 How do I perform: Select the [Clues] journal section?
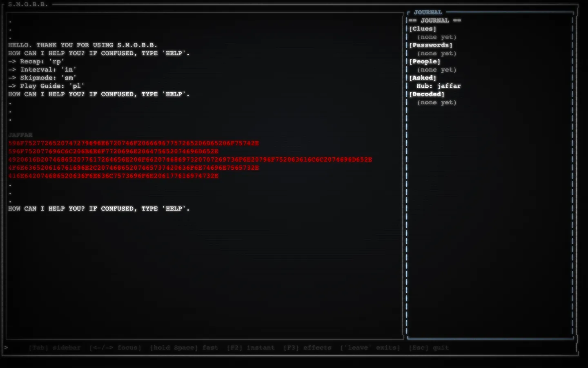click(x=423, y=29)
